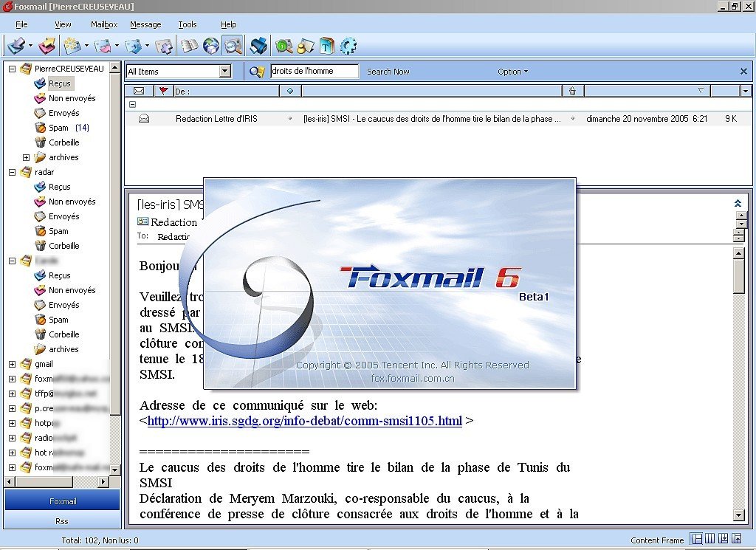Click the search field containing droits de l'homme
This screenshot has height=550, width=756.
[x=314, y=72]
